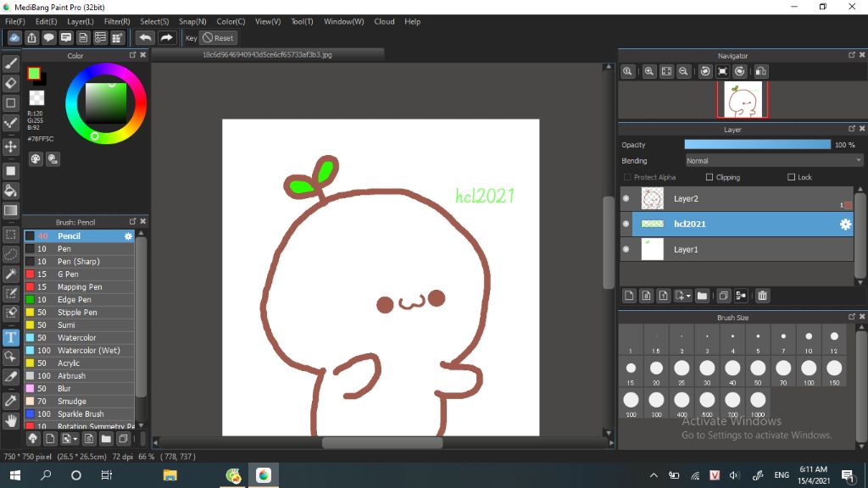Open the Layer menu

click(81, 21)
